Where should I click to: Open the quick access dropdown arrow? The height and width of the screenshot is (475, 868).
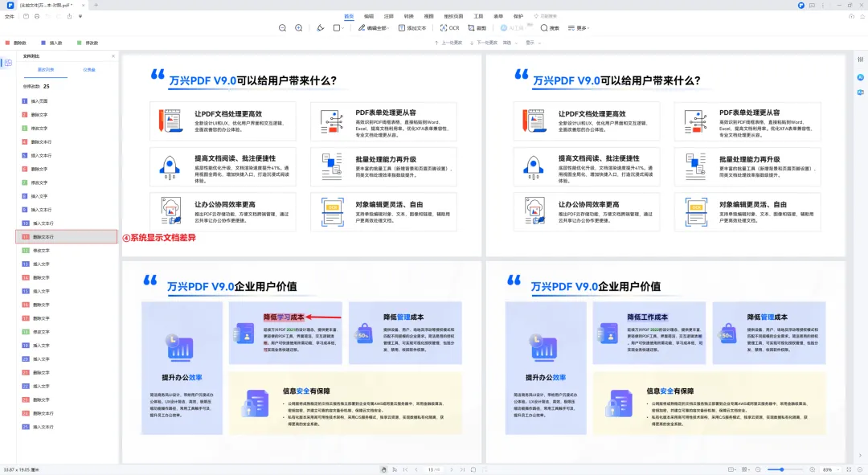point(80,17)
